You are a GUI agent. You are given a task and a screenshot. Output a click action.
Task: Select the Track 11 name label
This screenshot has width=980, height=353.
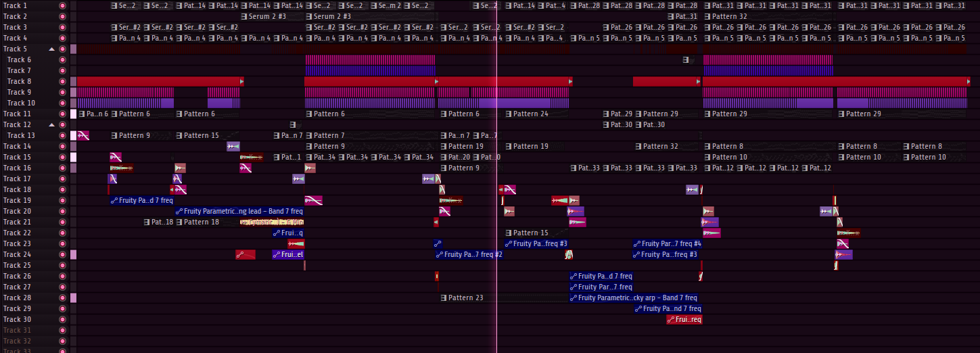coord(17,114)
